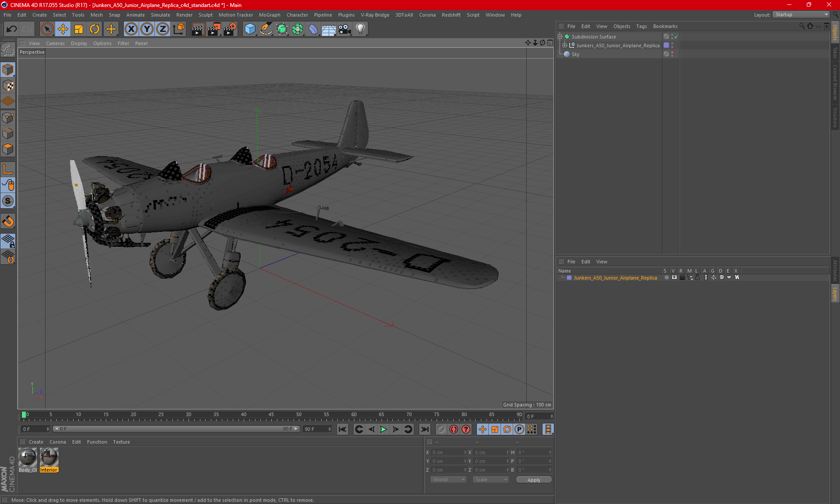This screenshot has width=840, height=504.
Task: Open the Mesh menu
Action: 96,15
